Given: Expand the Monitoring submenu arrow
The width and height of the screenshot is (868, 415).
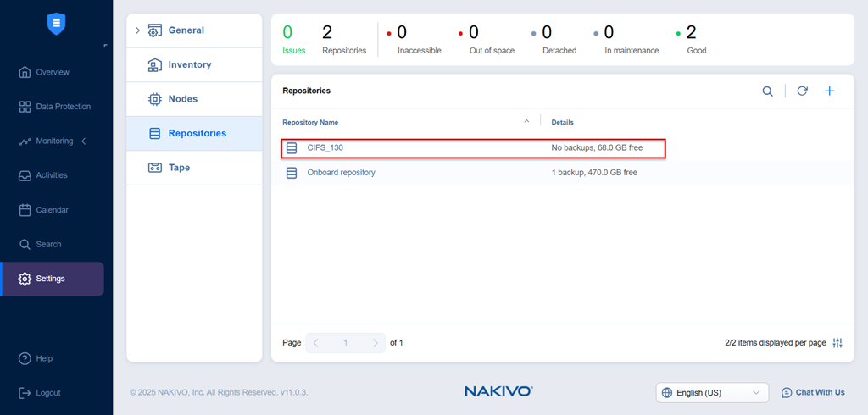Looking at the screenshot, I should click(84, 141).
